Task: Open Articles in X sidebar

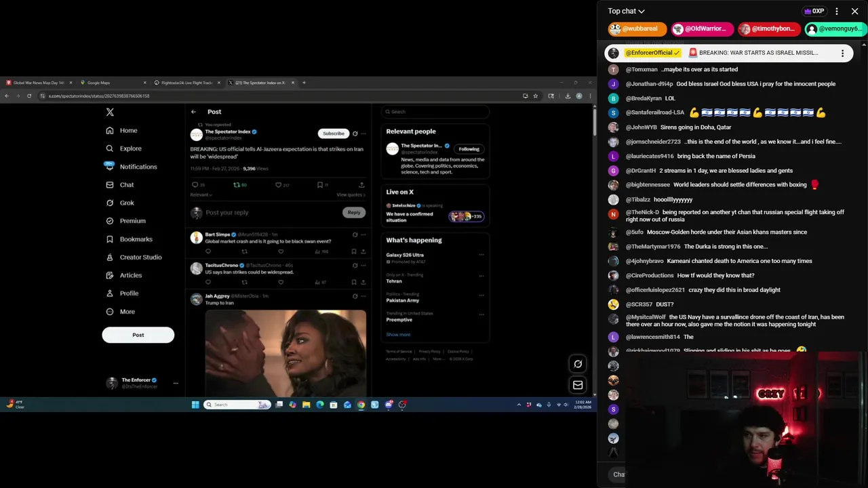Action: tap(124, 275)
